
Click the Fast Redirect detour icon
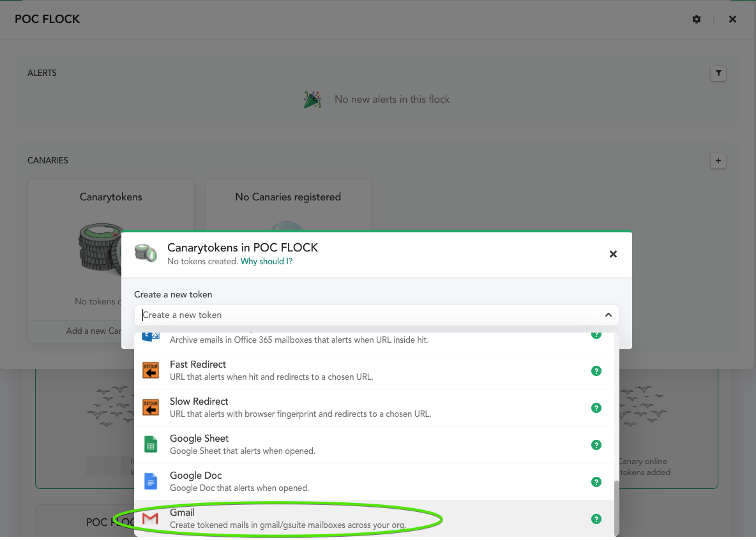pyautogui.click(x=151, y=371)
